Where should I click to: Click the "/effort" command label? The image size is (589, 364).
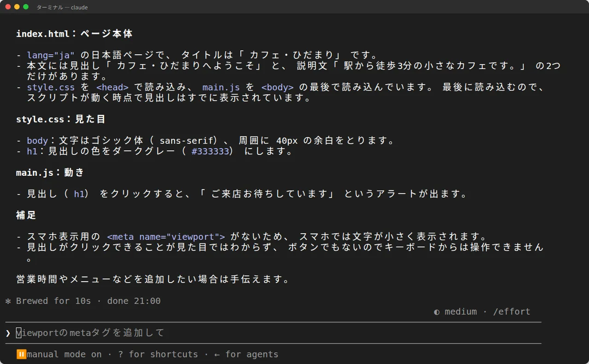[x=511, y=312]
